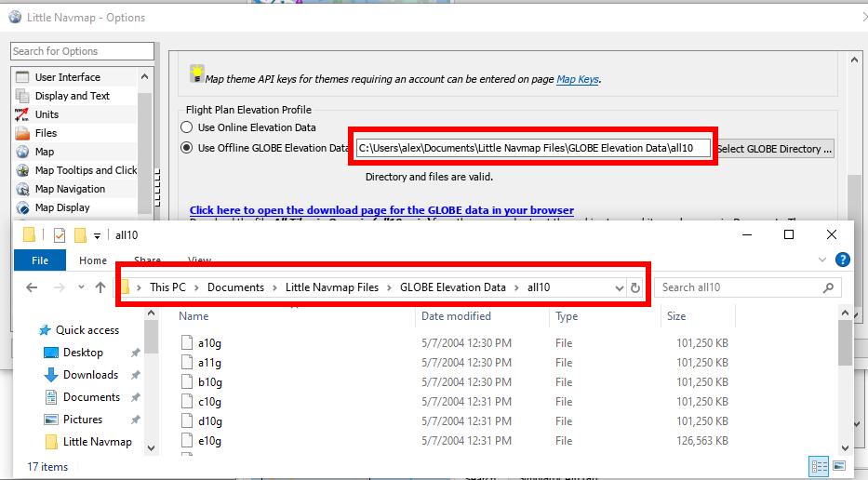Open the GLOBE data download page link
This screenshot has width=868, height=480.
(381, 210)
